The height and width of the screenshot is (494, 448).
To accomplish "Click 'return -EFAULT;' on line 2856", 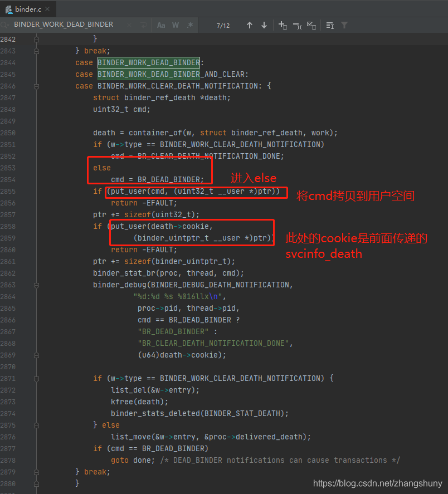I will pos(144,203).
